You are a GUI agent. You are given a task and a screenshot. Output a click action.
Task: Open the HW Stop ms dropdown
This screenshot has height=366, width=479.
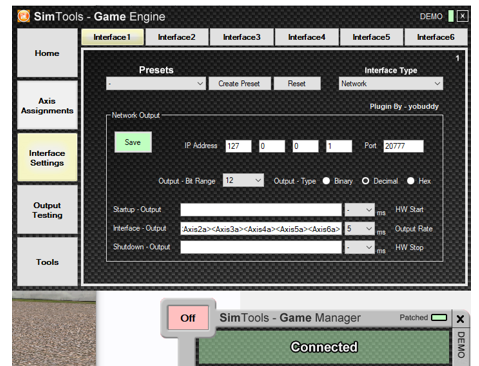click(x=359, y=247)
